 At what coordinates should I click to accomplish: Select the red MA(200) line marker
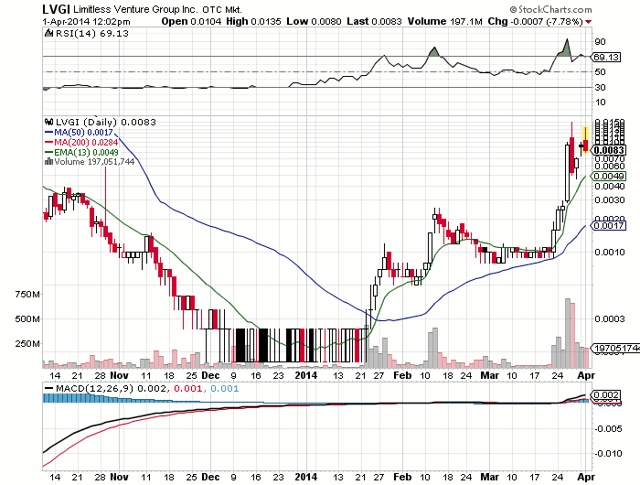(x=49, y=142)
